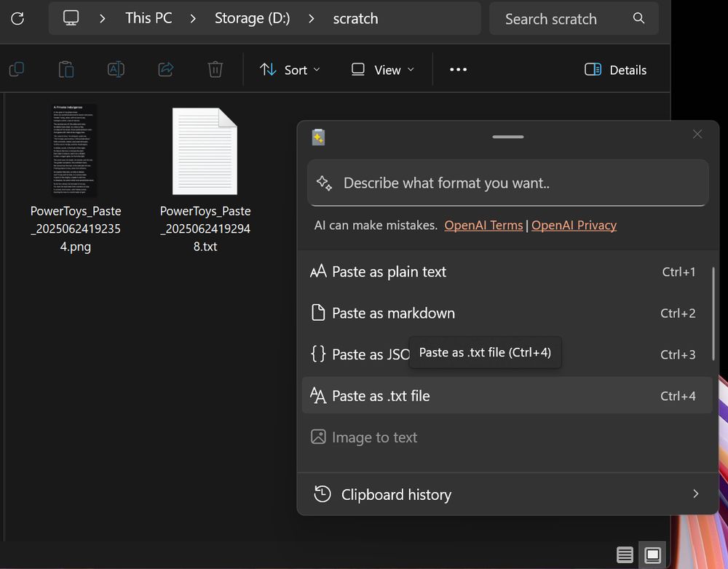The height and width of the screenshot is (569, 728).
Task: Click the PC monitor icon in address bar
Action: click(71, 18)
